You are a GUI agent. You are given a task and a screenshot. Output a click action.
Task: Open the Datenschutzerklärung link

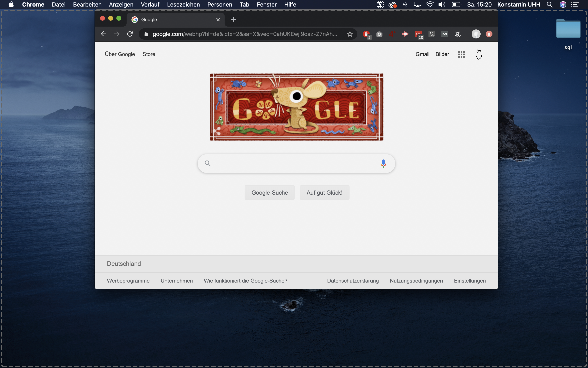(x=353, y=281)
